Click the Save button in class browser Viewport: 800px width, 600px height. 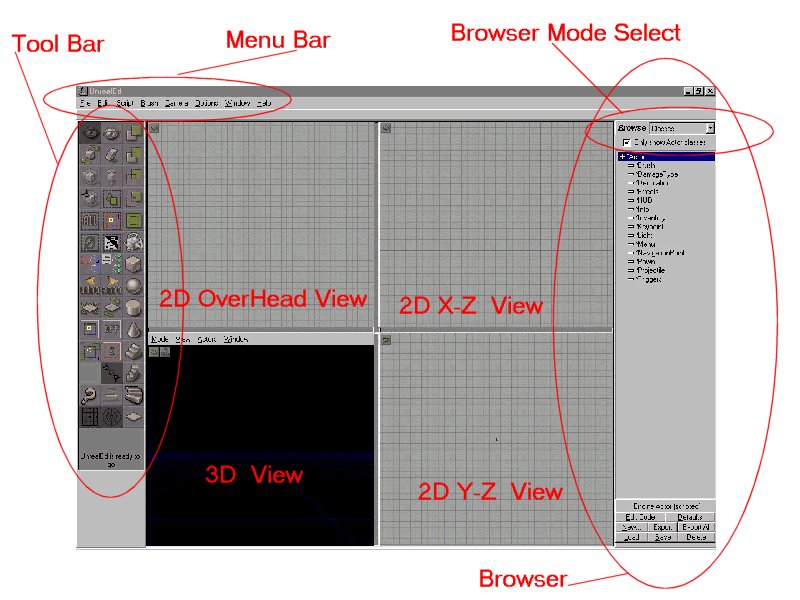tap(663, 538)
